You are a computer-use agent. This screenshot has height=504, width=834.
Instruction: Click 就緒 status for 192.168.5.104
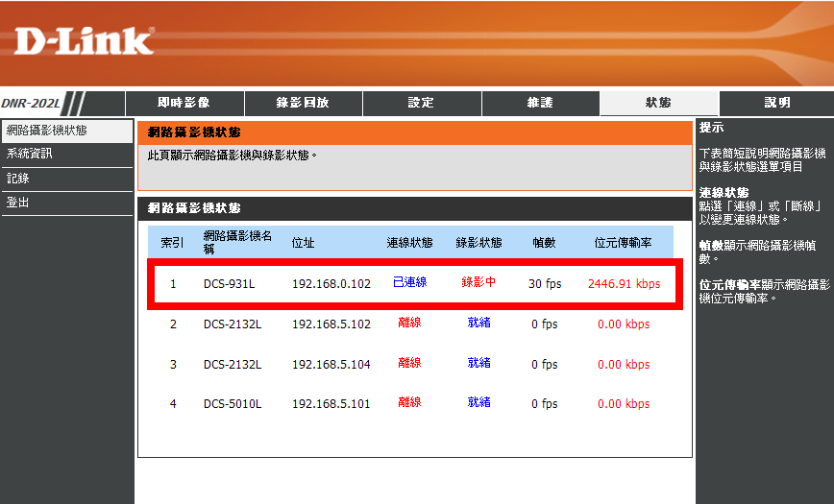pyautogui.click(x=478, y=363)
